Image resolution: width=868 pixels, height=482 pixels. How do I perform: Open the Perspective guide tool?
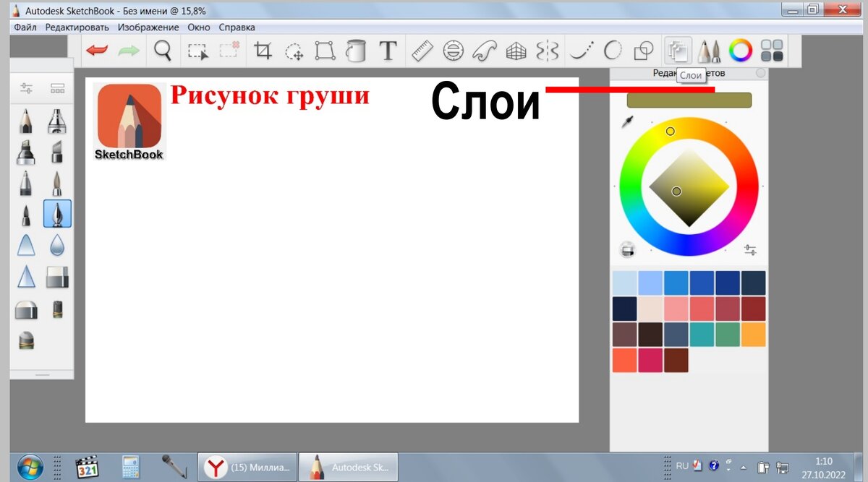coord(516,51)
